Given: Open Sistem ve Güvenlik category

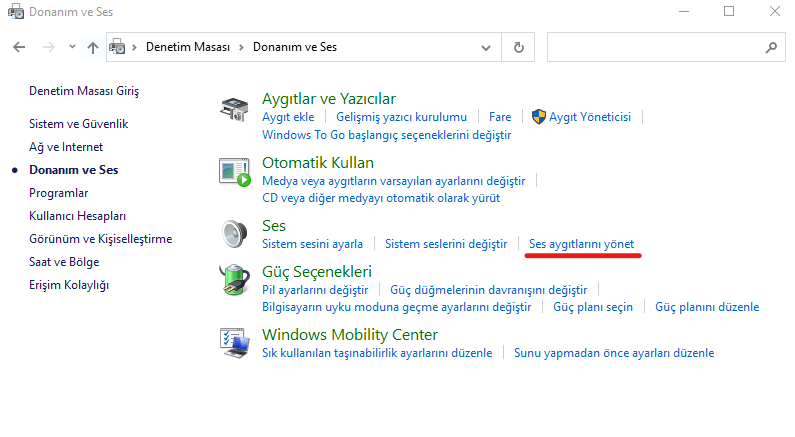Looking at the screenshot, I should point(79,124).
